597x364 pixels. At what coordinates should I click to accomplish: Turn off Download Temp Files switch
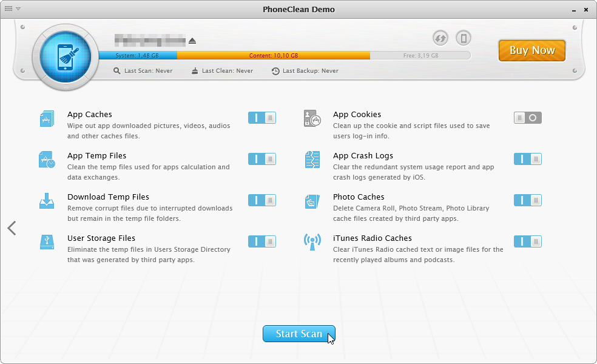[262, 200]
